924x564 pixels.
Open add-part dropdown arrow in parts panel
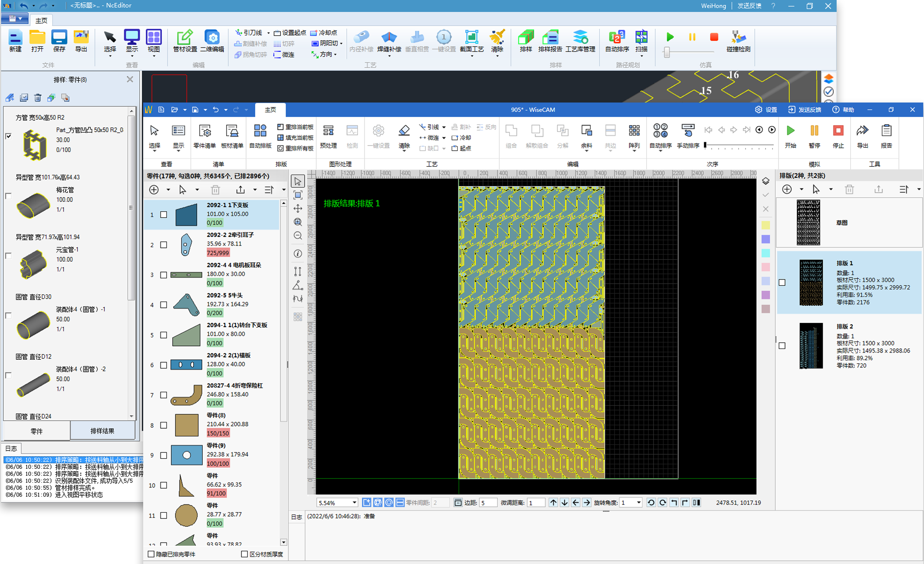point(168,190)
